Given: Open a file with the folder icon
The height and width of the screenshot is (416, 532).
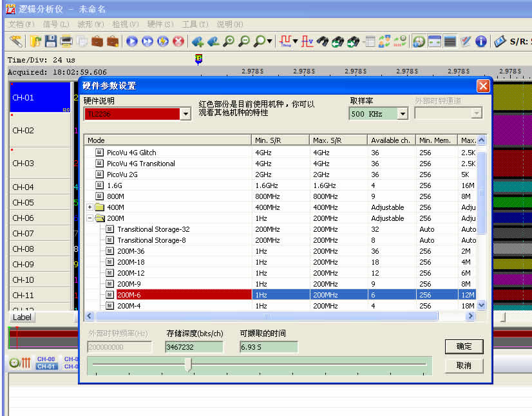Looking at the screenshot, I should (35, 41).
